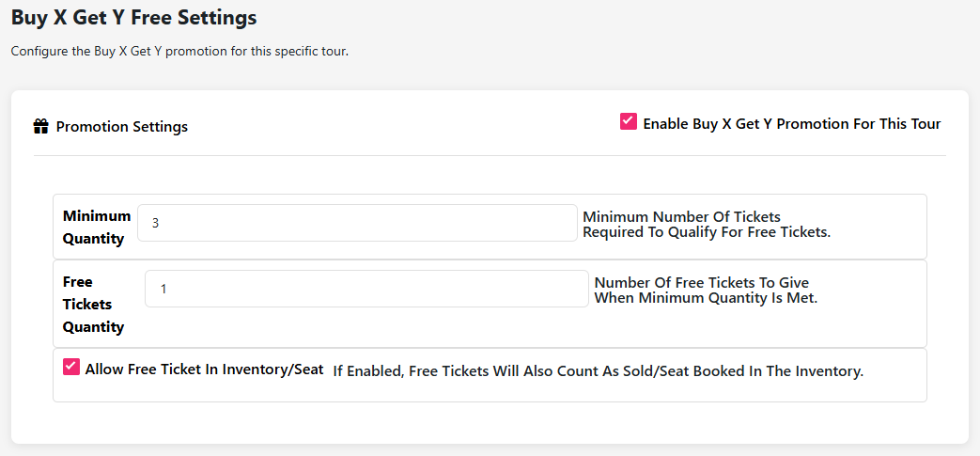
Task: Click the Buy X Get Y Free Settings title
Action: [x=133, y=17]
